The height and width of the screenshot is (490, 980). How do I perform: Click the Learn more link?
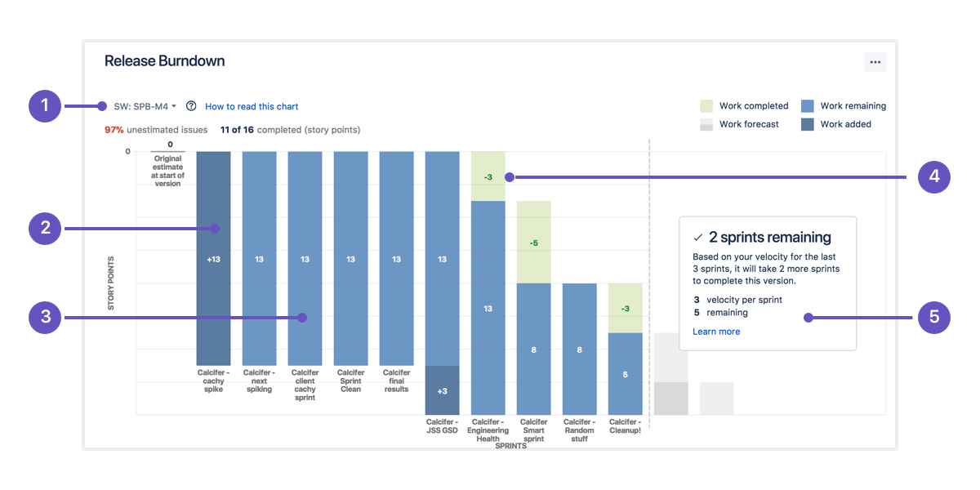[716, 331]
